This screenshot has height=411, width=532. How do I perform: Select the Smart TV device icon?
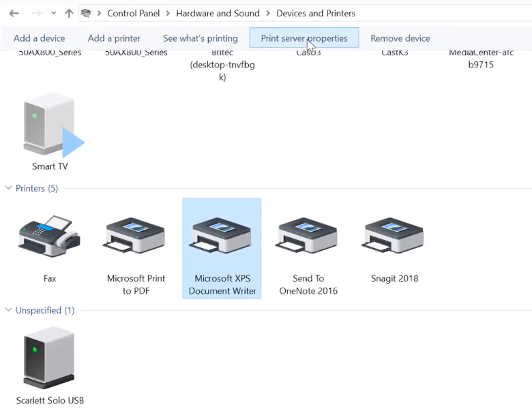click(x=53, y=125)
